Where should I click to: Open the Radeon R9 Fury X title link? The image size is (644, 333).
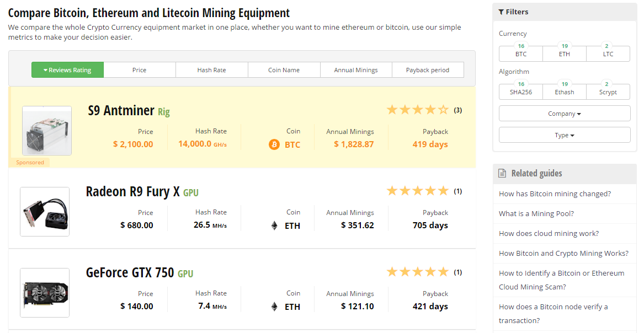(x=132, y=192)
